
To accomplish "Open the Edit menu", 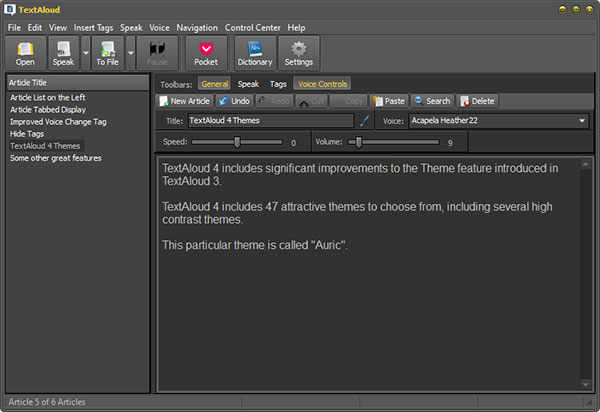I will coord(34,28).
